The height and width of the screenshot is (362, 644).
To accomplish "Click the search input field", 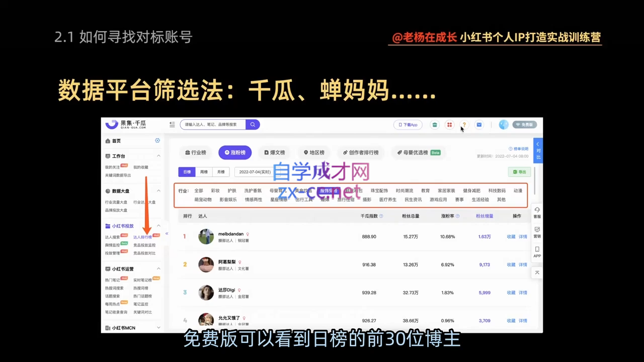I will coord(213,125).
